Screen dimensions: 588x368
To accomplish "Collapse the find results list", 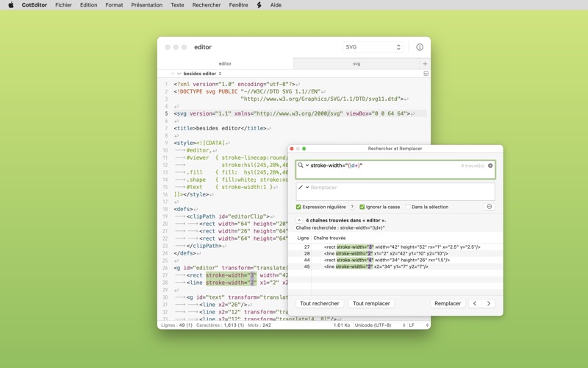I will click(299, 220).
